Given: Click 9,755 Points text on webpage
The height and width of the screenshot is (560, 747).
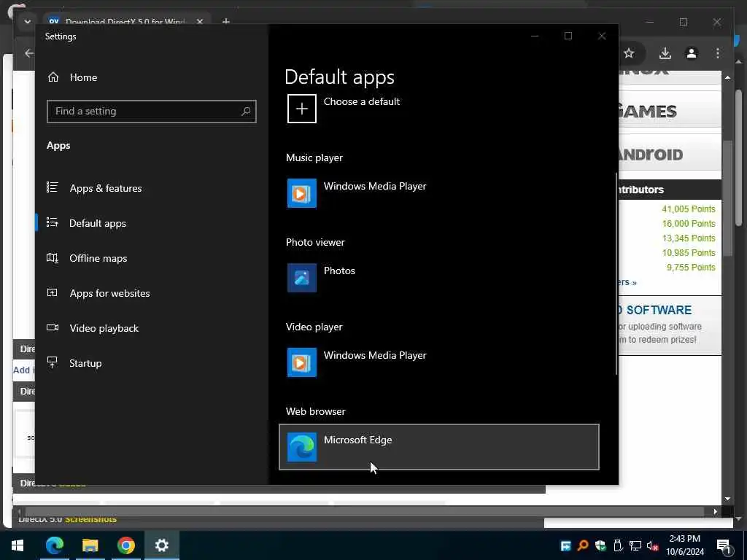Looking at the screenshot, I should (691, 267).
